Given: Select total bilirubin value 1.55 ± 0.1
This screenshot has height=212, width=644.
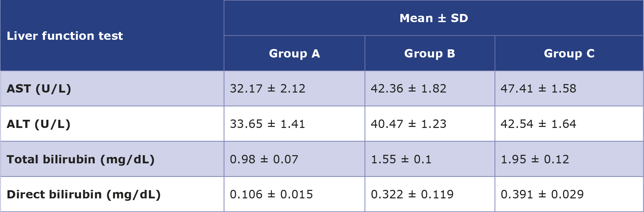Looking at the screenshot, I should pos(401,159).
